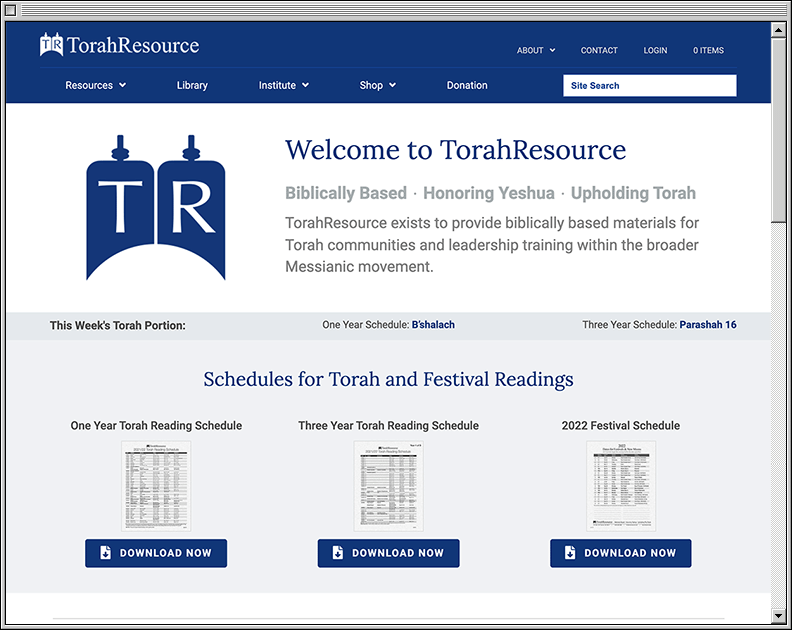Screen dimensions: 792x630
Task: Click download icon under One Year Torah schedule
Action: coord(106,553)
